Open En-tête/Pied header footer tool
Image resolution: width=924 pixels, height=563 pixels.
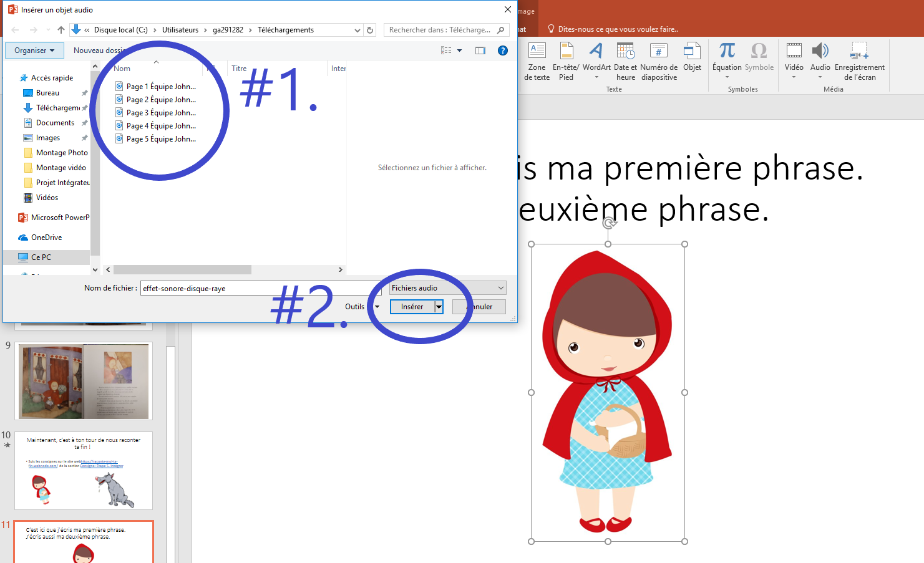tap(566, 61)
